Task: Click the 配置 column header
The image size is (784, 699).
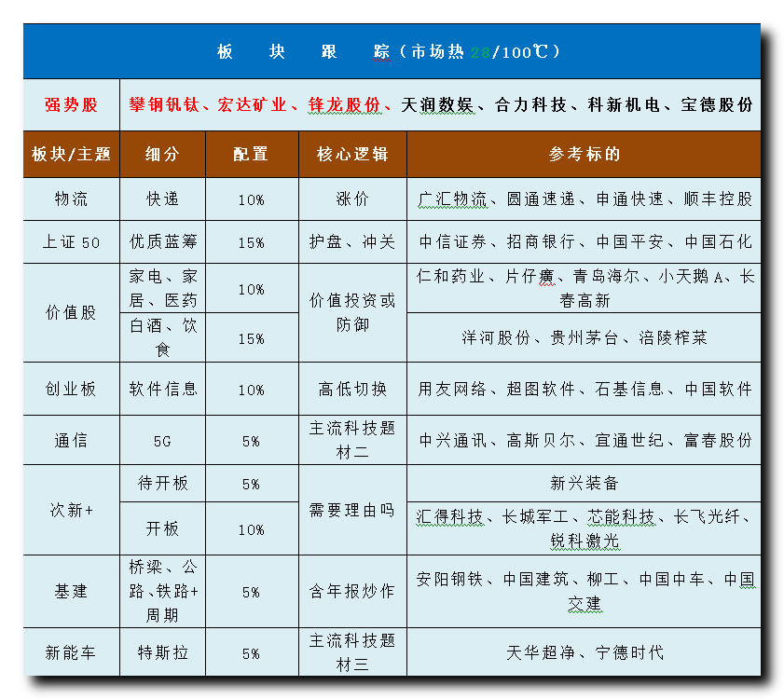Action: (x=251, y=155)
